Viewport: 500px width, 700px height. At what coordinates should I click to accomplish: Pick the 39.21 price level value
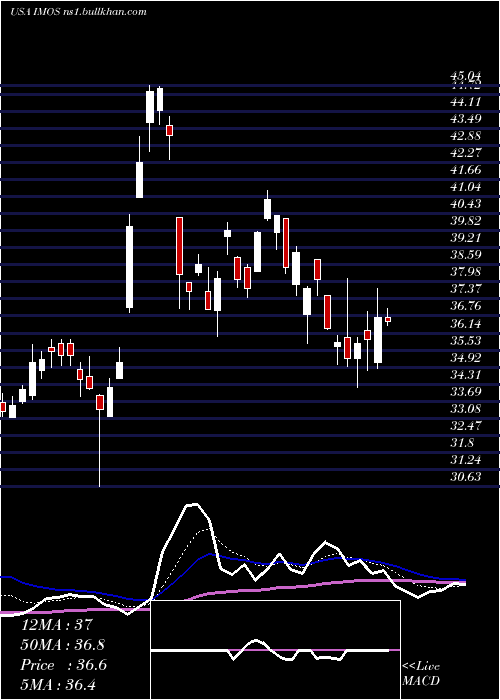click(465, 238)
